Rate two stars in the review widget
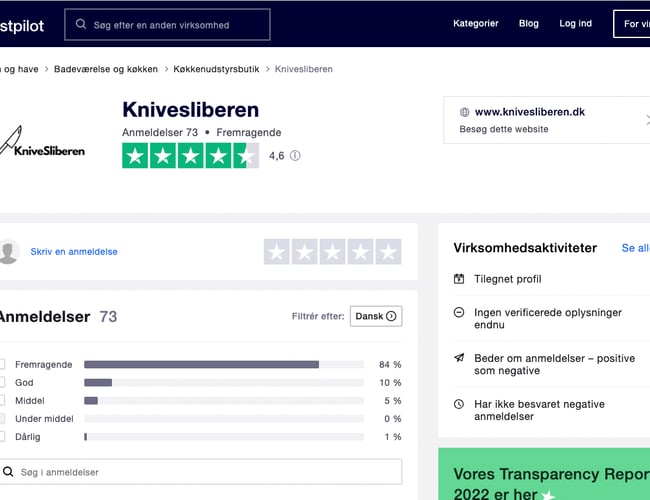This screenshot has height=500, width=650. [304, 252]
